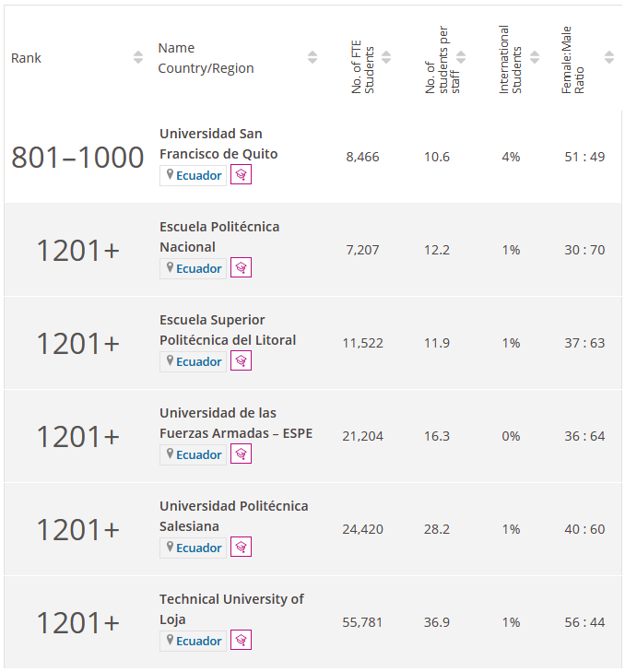Open Escuela Superior Politécnica del Litoral
The height and width of the screenshot is (672, 625).
[x=228, y=330]
